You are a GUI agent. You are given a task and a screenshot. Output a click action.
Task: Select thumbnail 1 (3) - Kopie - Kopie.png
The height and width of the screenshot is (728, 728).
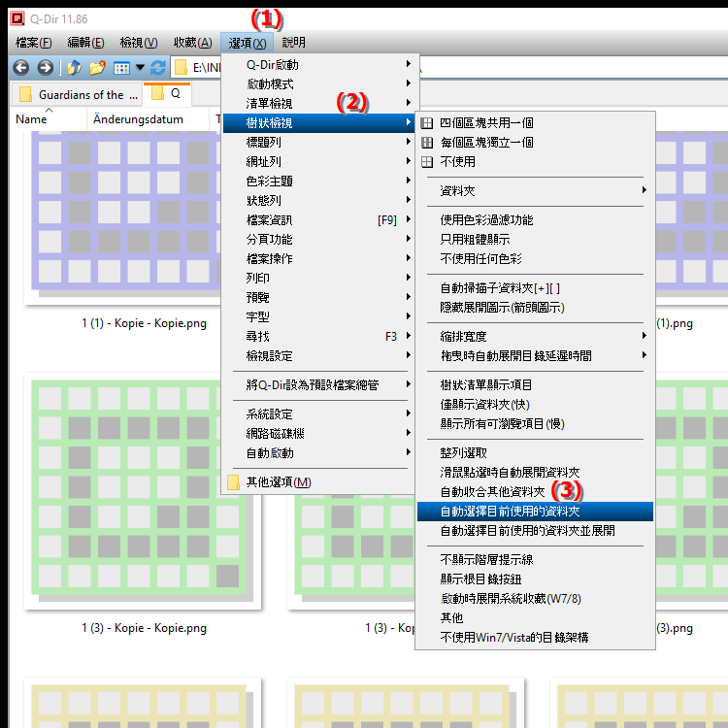pos(143,491)
